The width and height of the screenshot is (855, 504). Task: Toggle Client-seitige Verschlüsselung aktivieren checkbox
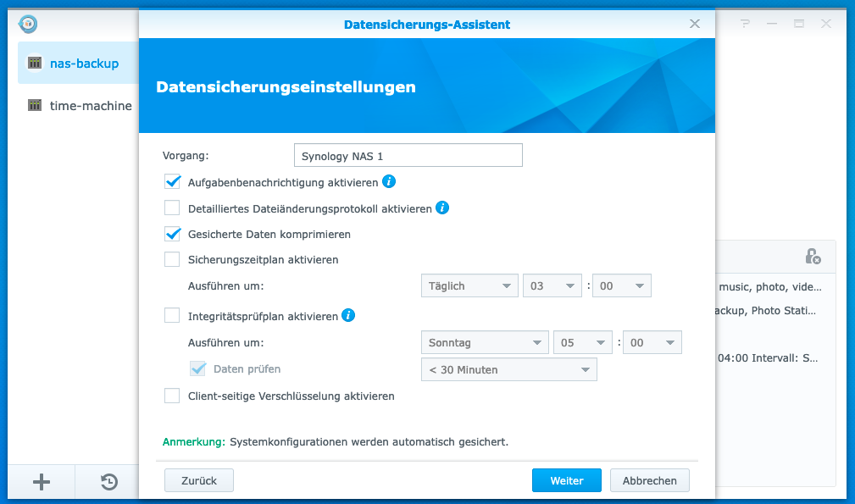tap(173, 396)
